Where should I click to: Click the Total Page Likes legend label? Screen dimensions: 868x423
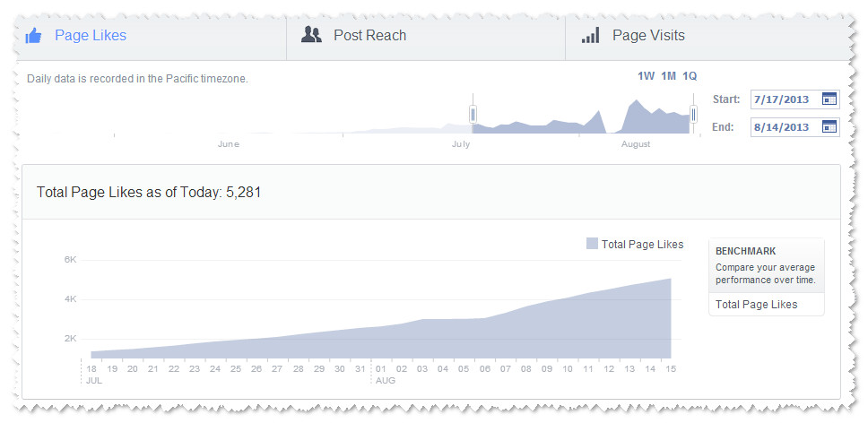pyautogui.click(x=643, y=245)
